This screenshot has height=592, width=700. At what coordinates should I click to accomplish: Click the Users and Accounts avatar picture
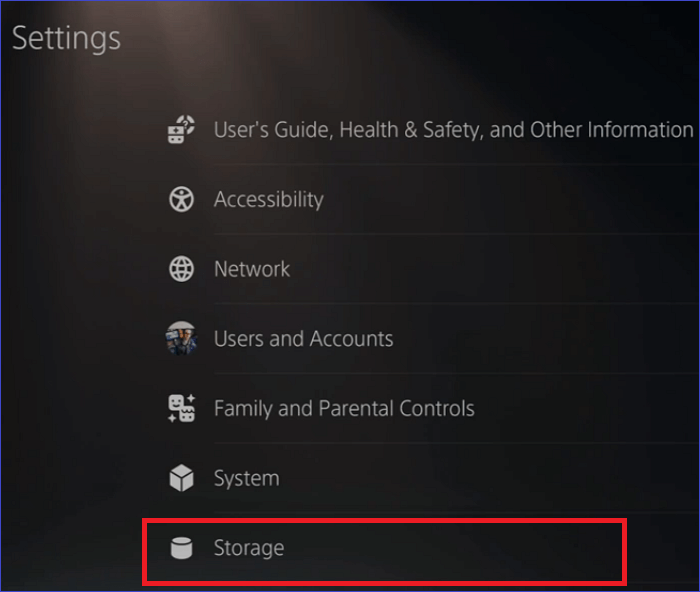[x=181, y=339]
